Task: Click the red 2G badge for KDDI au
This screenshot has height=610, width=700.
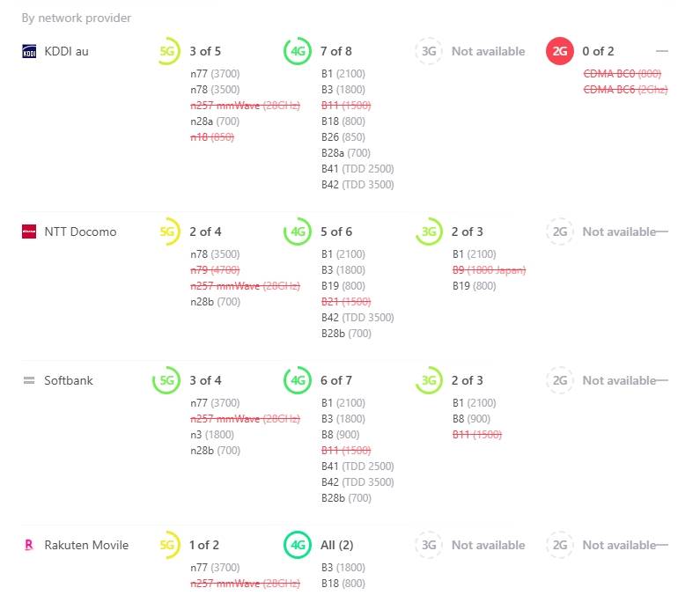Action: (560, 51)
